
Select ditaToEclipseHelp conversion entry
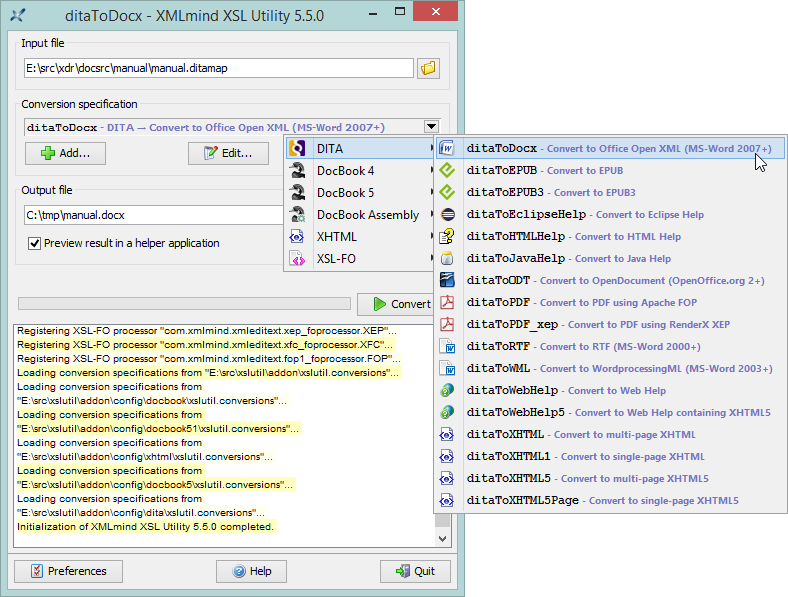click(610, 215)
